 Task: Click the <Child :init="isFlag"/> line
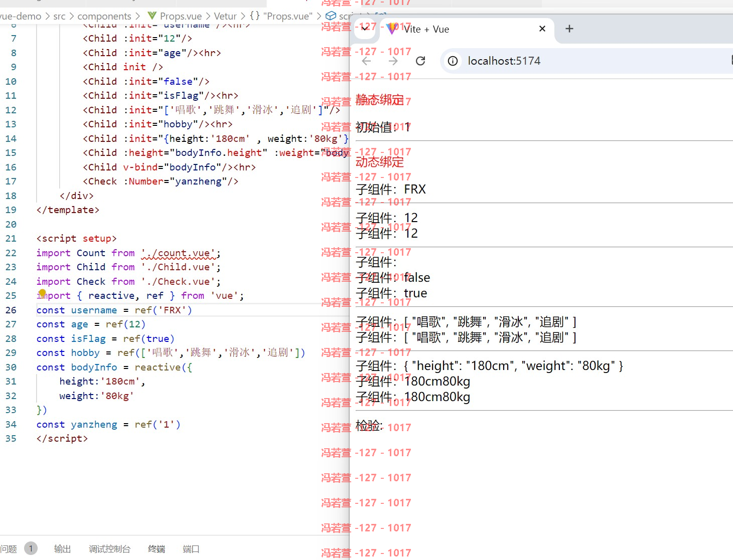pos(161,95)
